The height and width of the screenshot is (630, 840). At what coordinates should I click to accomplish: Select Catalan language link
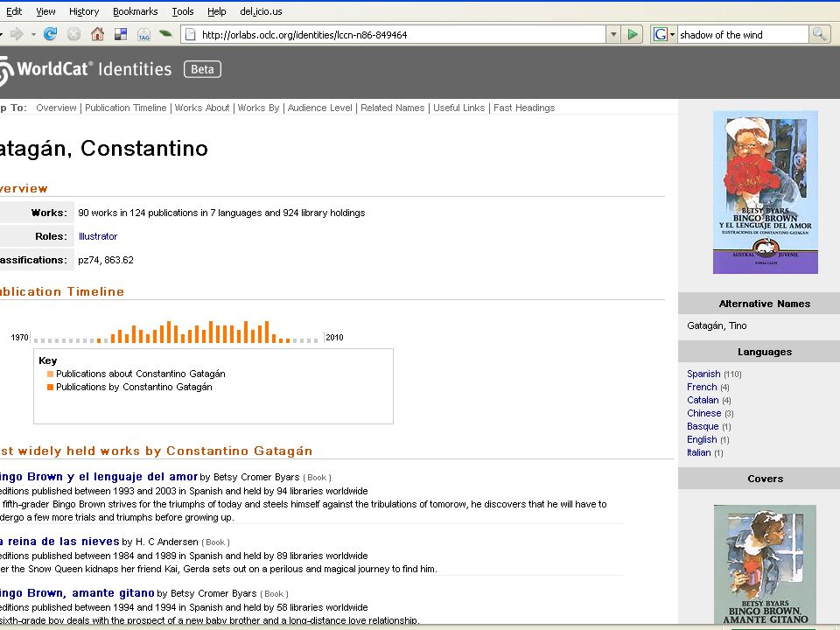click(x=703, y=400)
